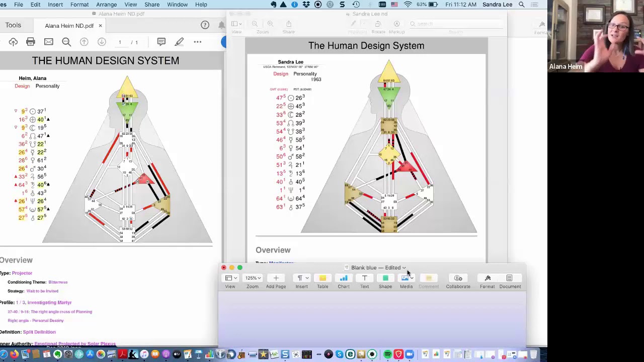The image size is (644, 362).
Task: Click Share button in Preview toolbar
Action: click(288, 24)
